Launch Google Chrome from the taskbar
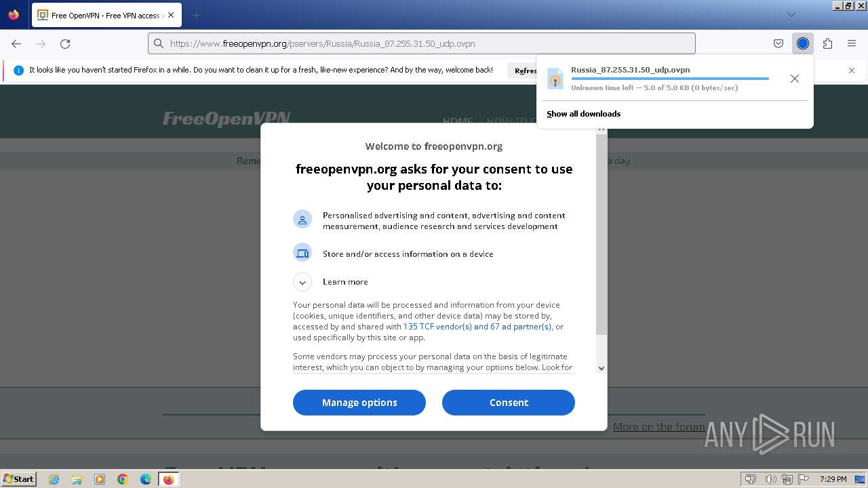This screenshot has width=868, height=488. click(123, 479)
